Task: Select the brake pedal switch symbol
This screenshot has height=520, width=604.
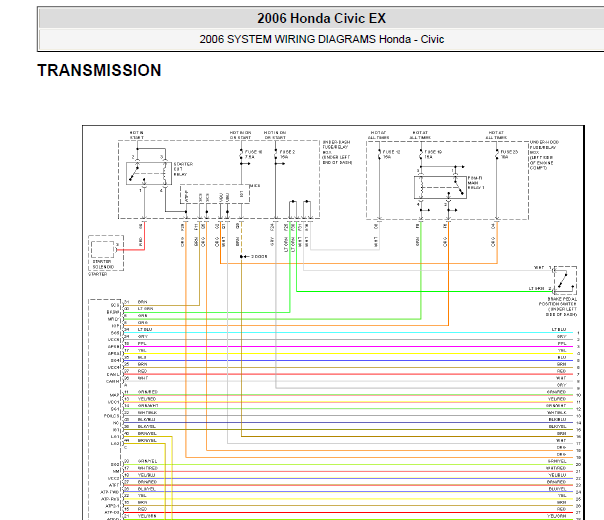Action: 565,280
